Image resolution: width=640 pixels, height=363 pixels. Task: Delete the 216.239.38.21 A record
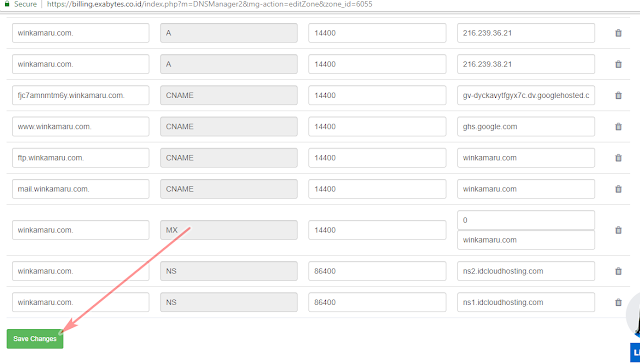[x=618, y=64]
